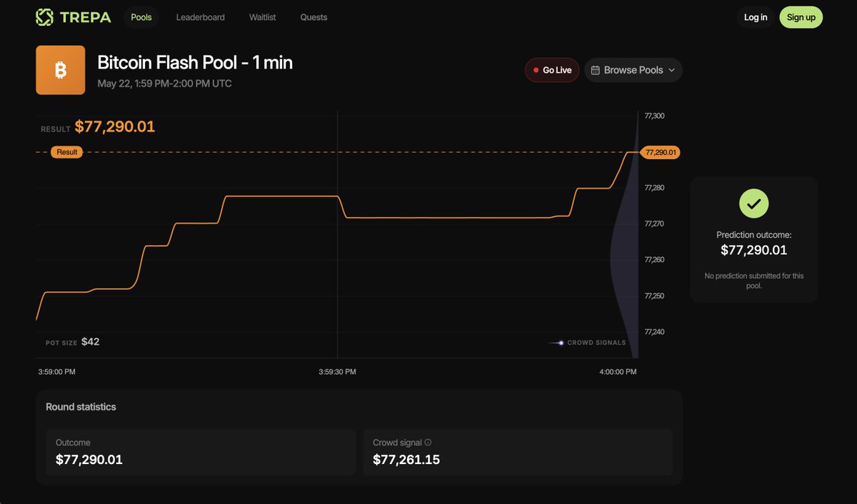Click the 77,270 price axis label

tap(654, 223)
